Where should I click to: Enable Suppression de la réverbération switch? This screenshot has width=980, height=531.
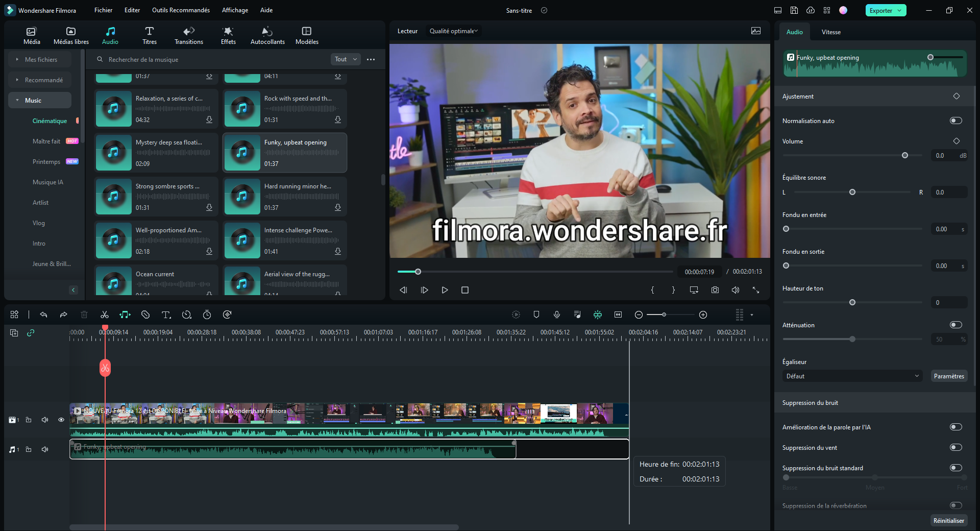pyautogui.click(x=956, y=505)
